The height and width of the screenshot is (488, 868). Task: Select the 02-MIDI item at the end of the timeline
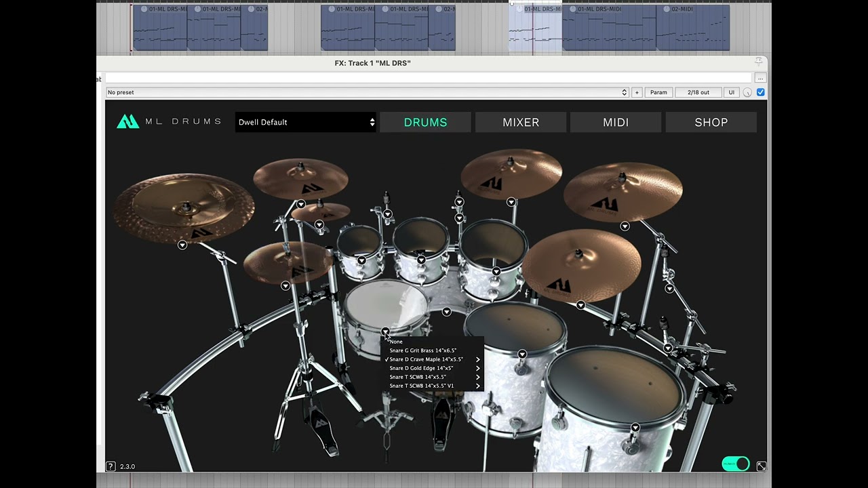point(693,28)
